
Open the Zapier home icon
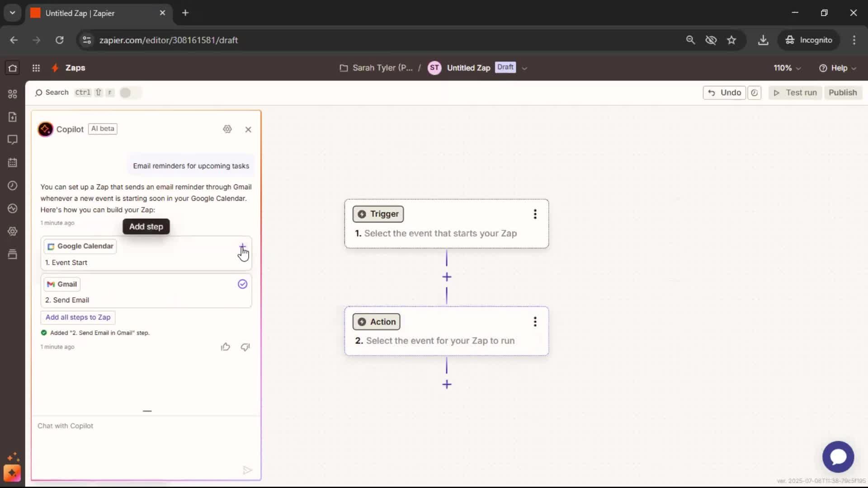click(13, 68)
